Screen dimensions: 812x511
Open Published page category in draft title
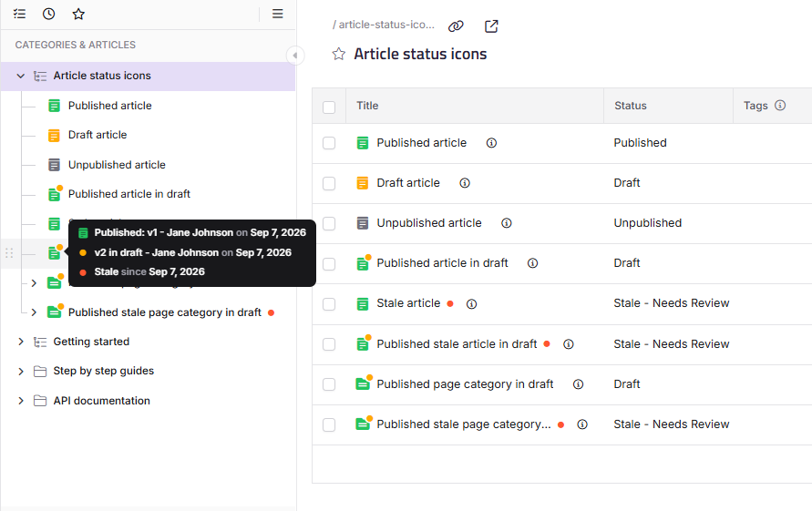(x=465, y=384)
